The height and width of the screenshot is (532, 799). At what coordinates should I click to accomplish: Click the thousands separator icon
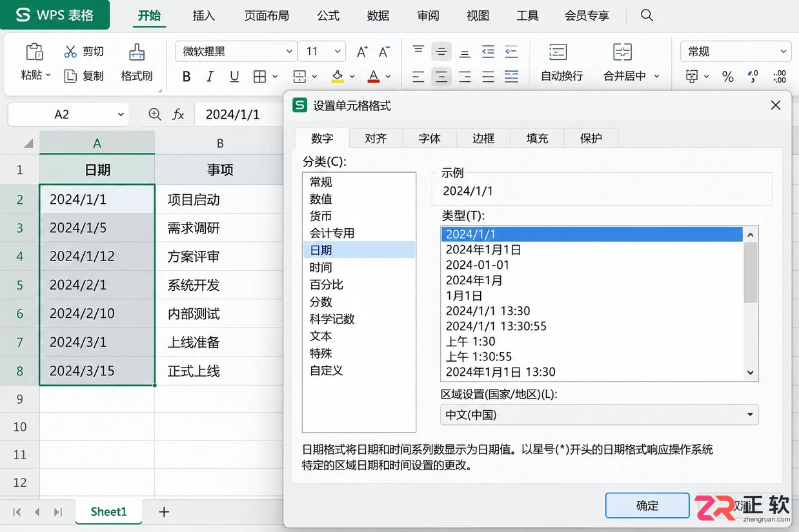pyautogui.click(x=753, y=77)
